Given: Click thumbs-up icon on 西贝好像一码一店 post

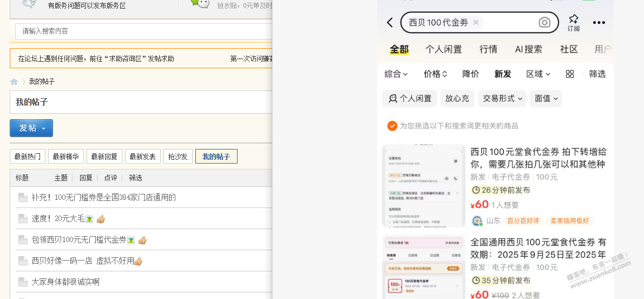Looking at the screenshot, I should (x=139, y=261).
